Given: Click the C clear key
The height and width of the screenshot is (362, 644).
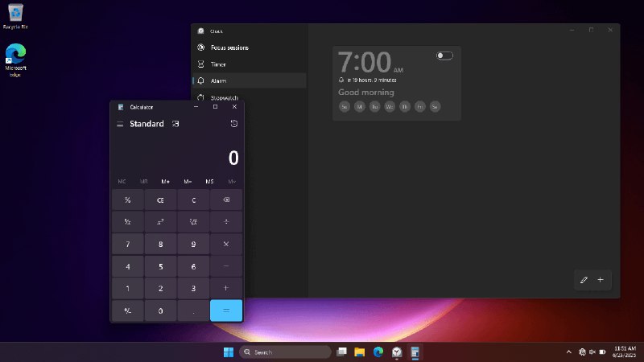Looking at the screenshot, I should [x=193, y=200].
